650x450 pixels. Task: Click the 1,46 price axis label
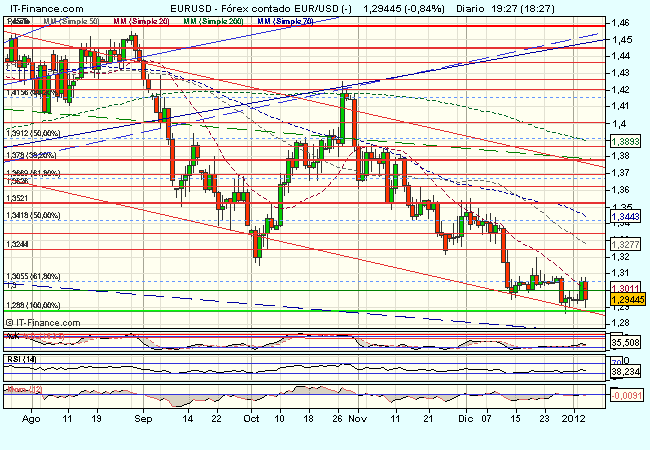[620, 23]
